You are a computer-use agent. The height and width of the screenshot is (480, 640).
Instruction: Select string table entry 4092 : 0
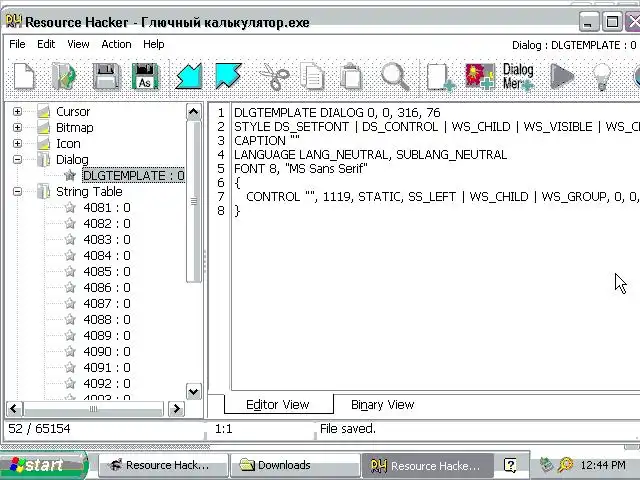click(x=107, y=383)
